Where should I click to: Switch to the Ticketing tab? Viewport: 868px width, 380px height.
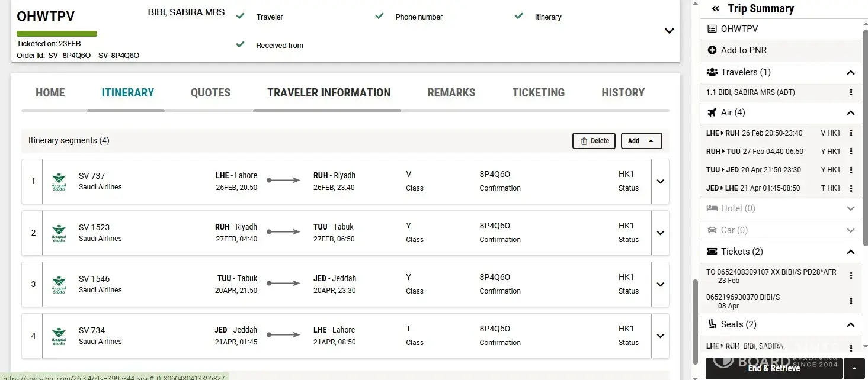pyautogui.click(x=538, y=93)
